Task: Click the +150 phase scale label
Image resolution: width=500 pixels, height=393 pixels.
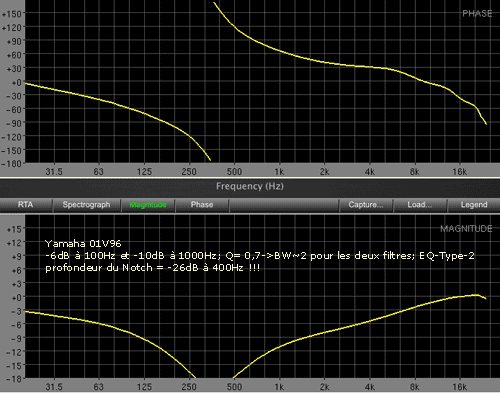Action: pyautogui.click(x=12, y=14)
